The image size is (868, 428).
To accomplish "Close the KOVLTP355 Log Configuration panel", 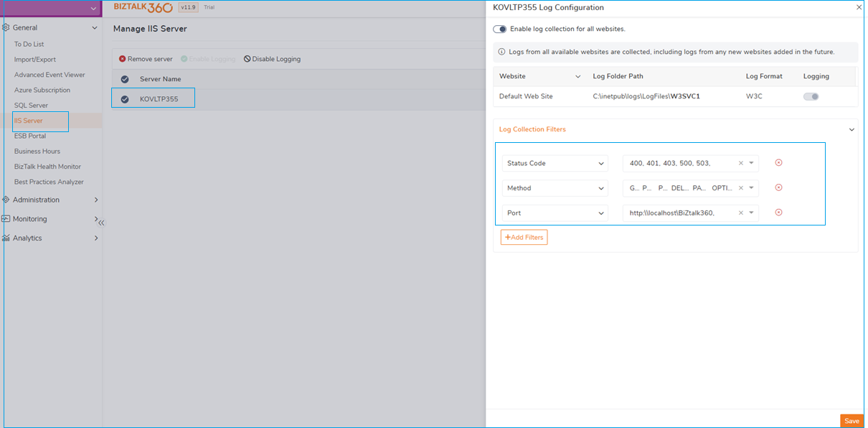I will click(859, 7).
